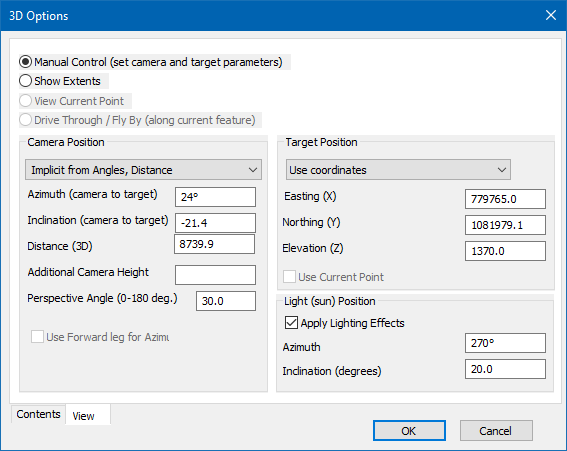Close the 3D Options dialog
This screenshot has height=451, width=567.
(x=551, y=15)
